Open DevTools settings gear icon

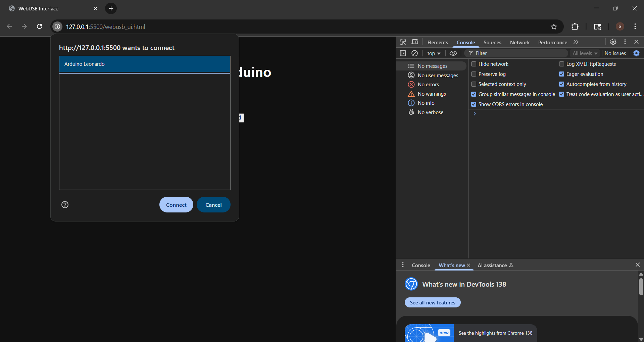pyautogui.click(x=613, y=42)
